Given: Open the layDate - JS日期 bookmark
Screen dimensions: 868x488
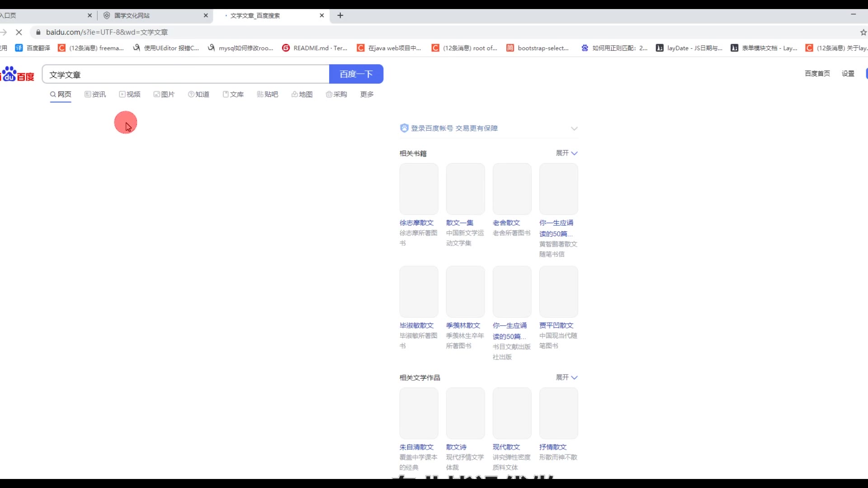Looking at the screenshot, I should [689, 48].
